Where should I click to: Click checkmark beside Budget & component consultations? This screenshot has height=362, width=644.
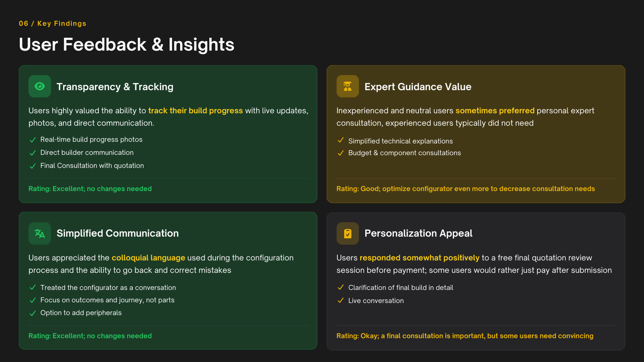coord(340,153)
